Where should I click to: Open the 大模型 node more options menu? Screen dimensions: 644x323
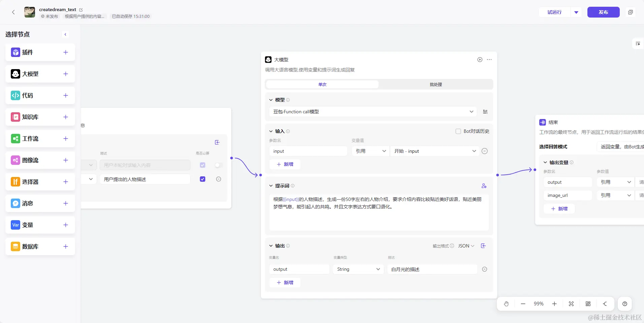pos(489,60)
